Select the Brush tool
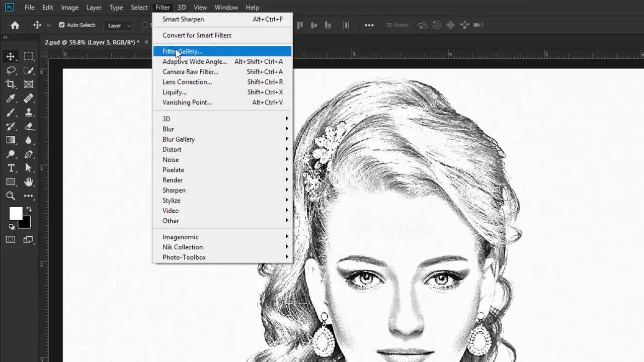 click(11, 113)
